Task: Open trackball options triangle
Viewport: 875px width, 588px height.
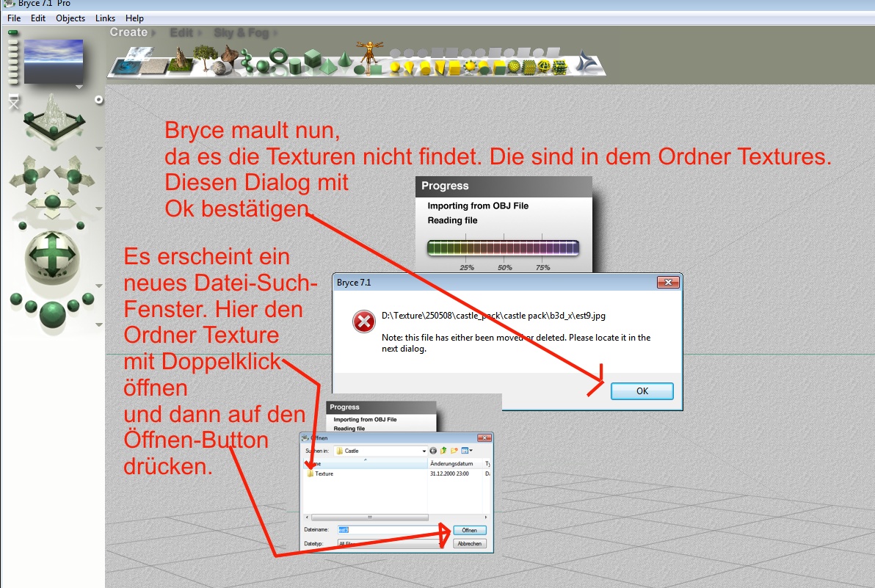Action: [x=99, y=286]
